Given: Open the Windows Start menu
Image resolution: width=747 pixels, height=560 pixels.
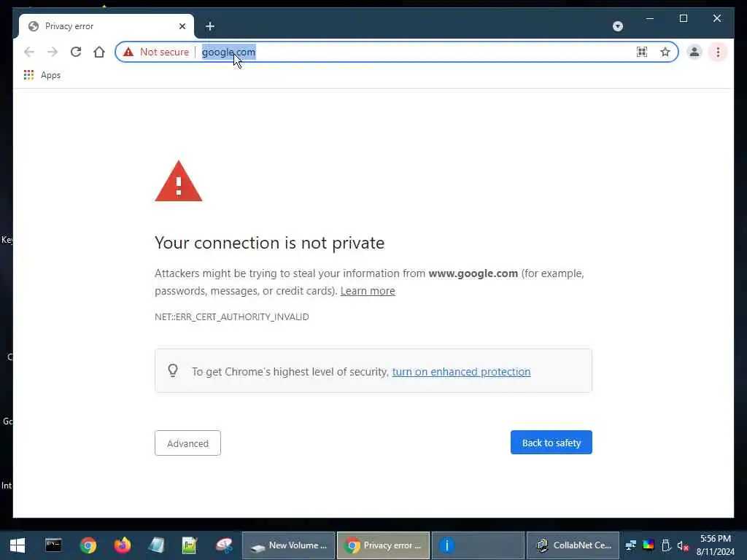Looking at the screenshot, I should [18, 545].
